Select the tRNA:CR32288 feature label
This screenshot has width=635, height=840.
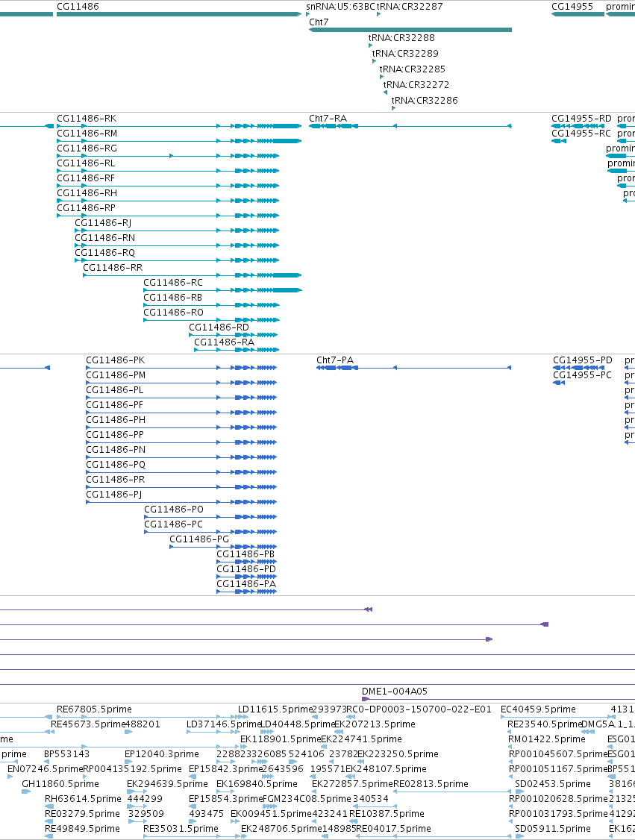[x=401, y=38]
